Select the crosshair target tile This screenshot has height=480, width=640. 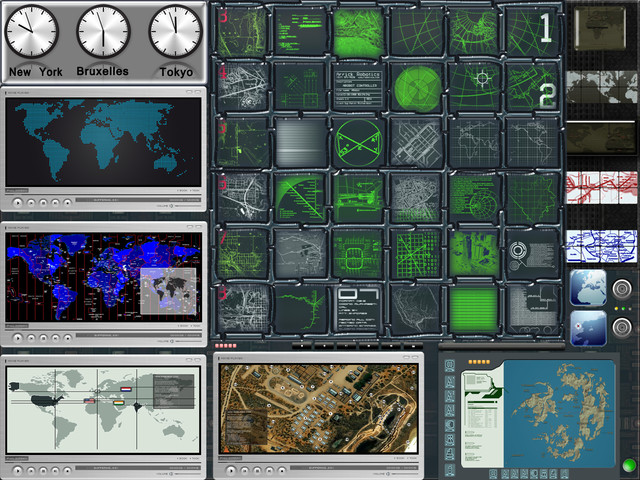474,87
